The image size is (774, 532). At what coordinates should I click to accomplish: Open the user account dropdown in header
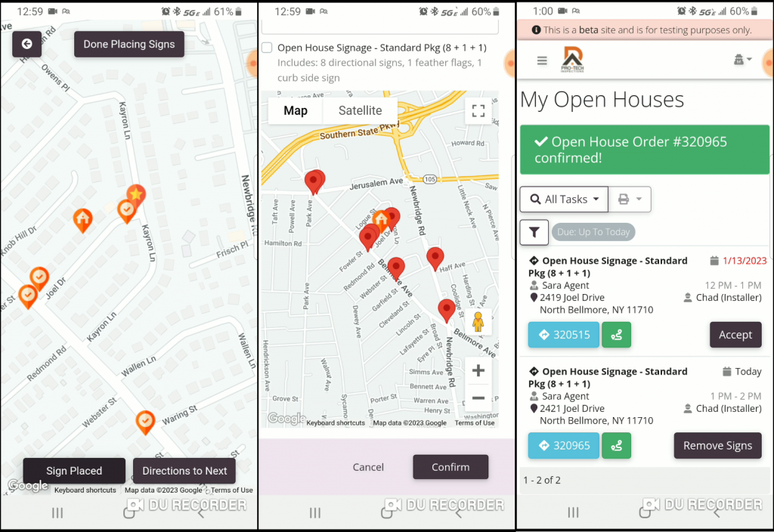click(x=742, y=60)
